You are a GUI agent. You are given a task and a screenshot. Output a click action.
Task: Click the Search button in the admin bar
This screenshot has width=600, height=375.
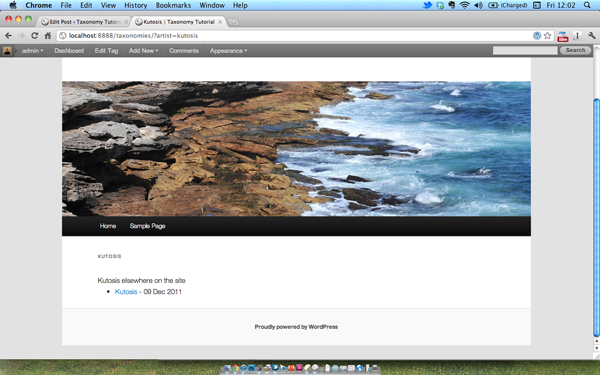575,50
